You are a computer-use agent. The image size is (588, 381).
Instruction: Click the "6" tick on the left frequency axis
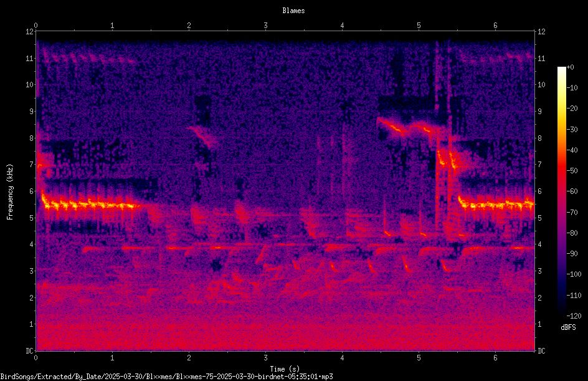tap(31, 191)
